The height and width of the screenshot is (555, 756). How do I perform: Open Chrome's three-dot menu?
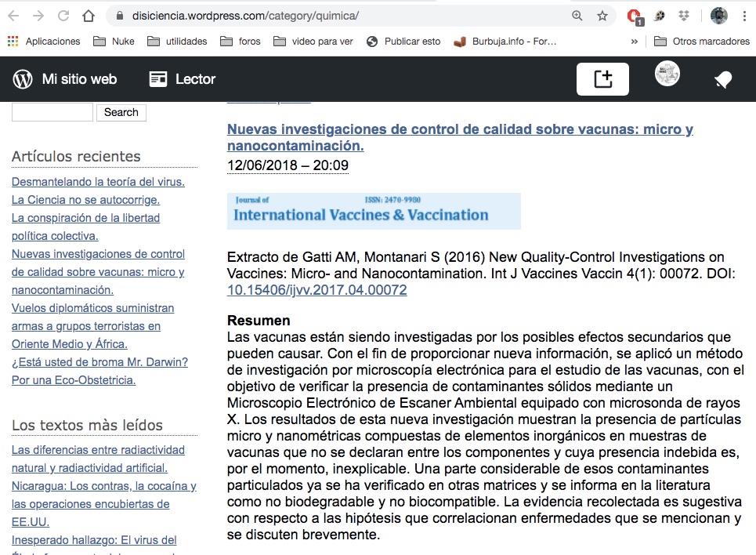[743, 16]
